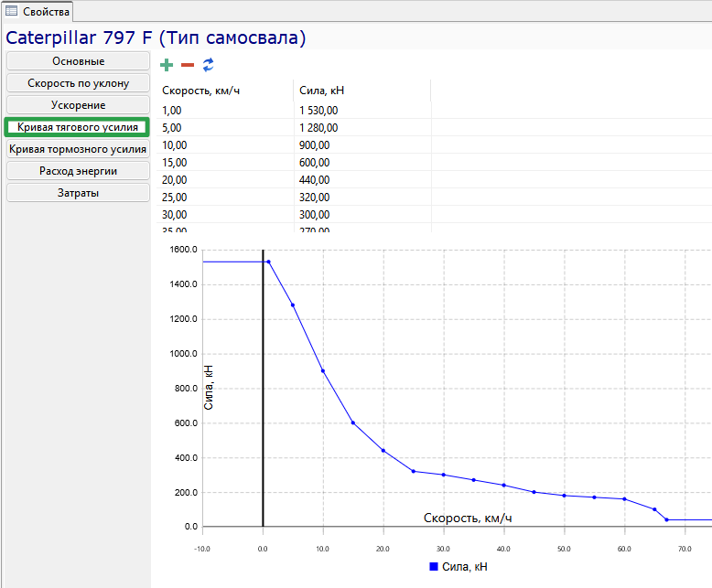Image resolution: width=712 pixels, height=588 pixels.
Task: Click the blue refresh arrows icon
Action: pos(208,65)
